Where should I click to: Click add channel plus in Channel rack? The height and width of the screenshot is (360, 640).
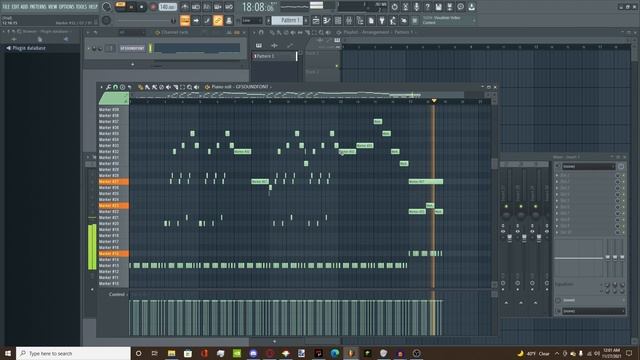[x=132, y=64]
